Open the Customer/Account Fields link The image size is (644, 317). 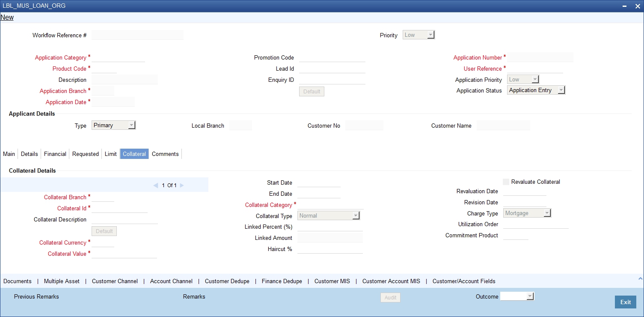click(464, 281)
